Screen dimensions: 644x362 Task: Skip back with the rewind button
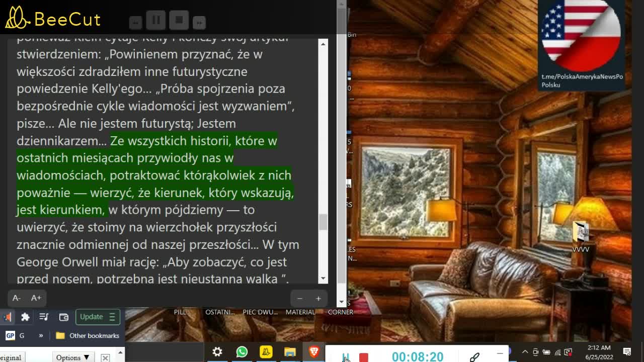pos(135,23)
